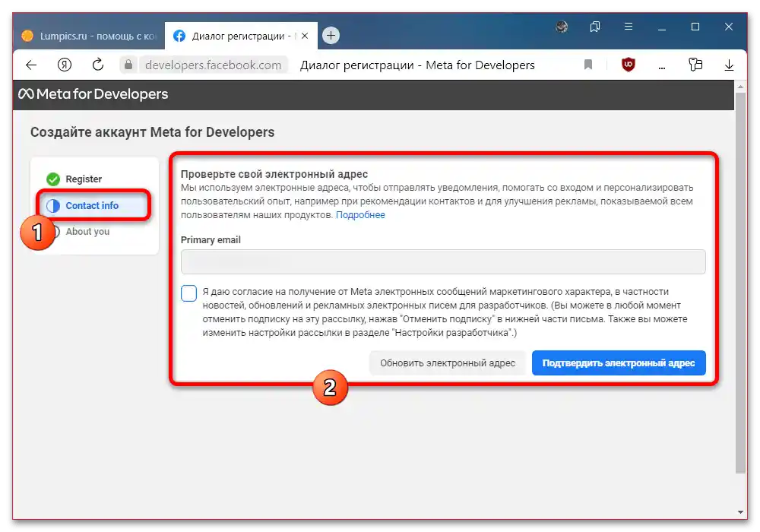760x532 pixels.
Task: Click the Primary email input field
Action: (443, 261)
